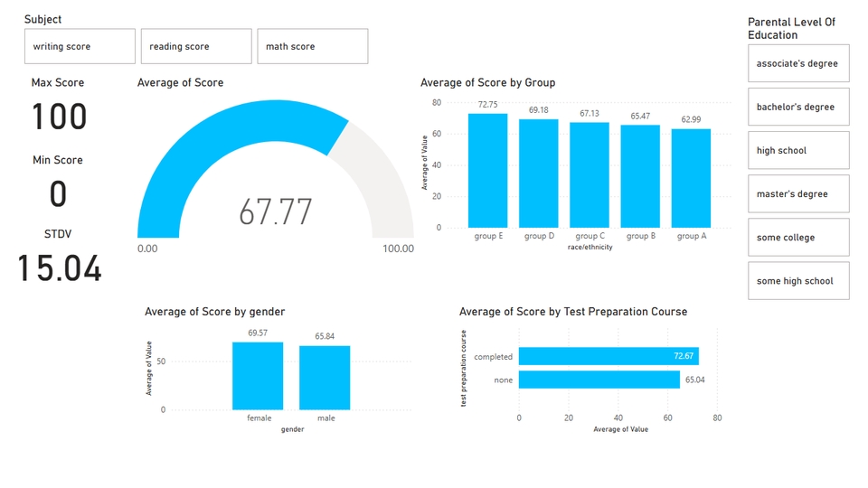Select the some high school filter
Image resolution: width=868 pixels, height=488 pixels.
click(x=798, y=280)
